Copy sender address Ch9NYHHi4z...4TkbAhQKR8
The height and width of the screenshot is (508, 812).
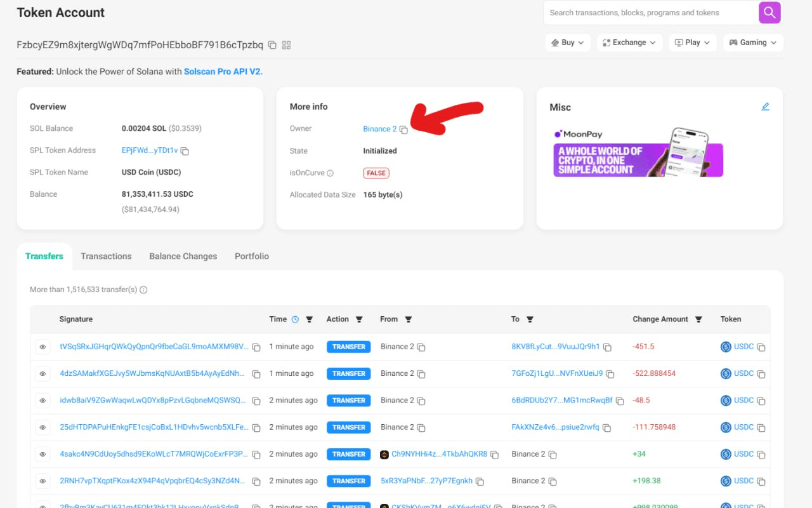coord(495,455)
